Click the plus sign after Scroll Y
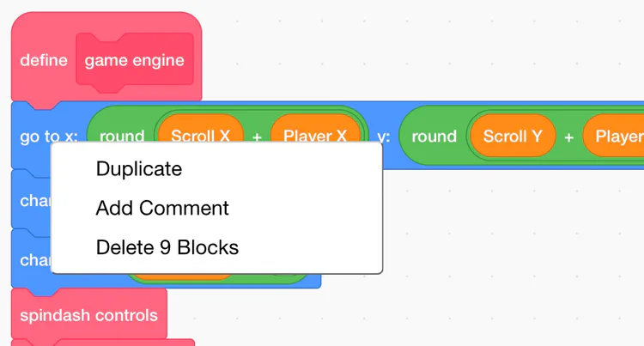Viewport: 644px width, 346px height. (x=568, y=137)
